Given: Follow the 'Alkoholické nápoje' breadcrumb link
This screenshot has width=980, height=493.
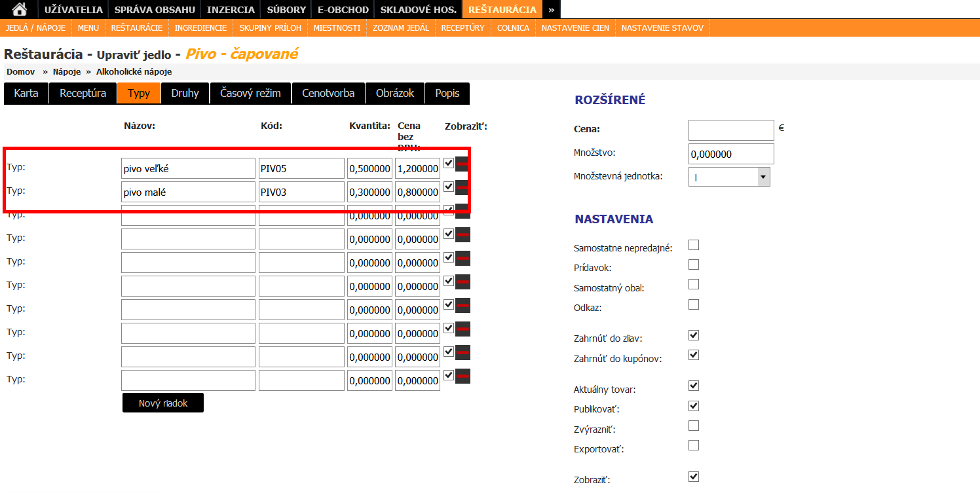Looking at the screenshot, I should pyautogui.click(x=134, y=71).
